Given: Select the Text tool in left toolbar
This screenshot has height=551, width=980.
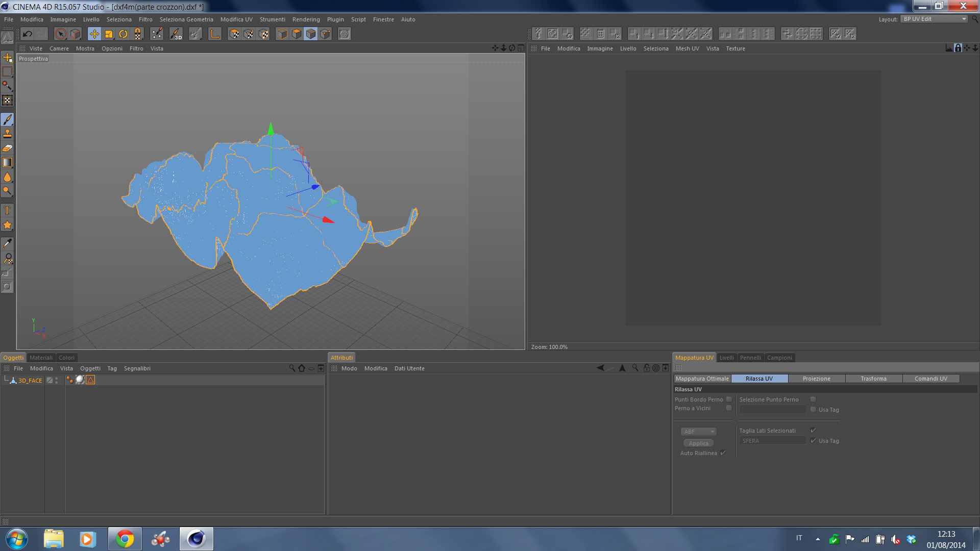Looking at the screenshot, I should point(8,210).
